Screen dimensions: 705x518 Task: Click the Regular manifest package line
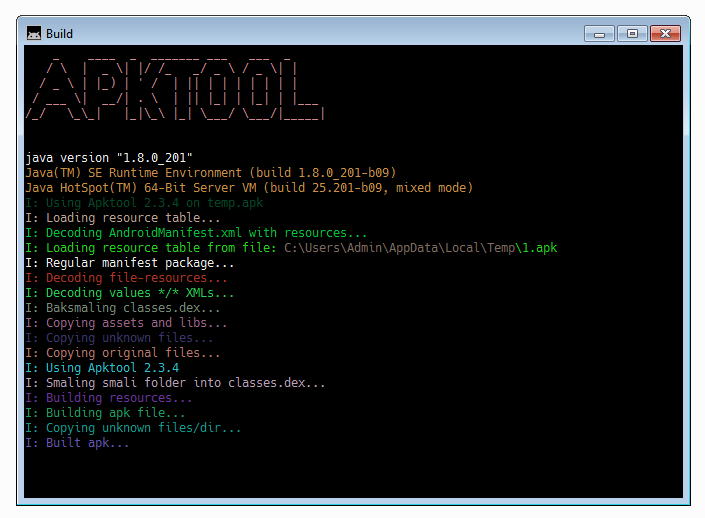130,263
